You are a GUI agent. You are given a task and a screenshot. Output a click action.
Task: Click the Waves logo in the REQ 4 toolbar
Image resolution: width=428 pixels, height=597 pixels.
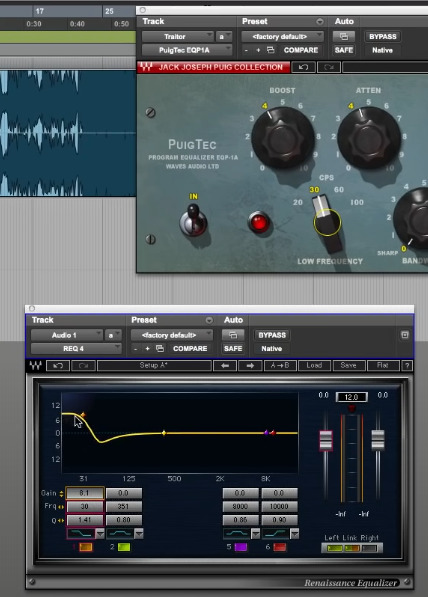click(35, 366)
